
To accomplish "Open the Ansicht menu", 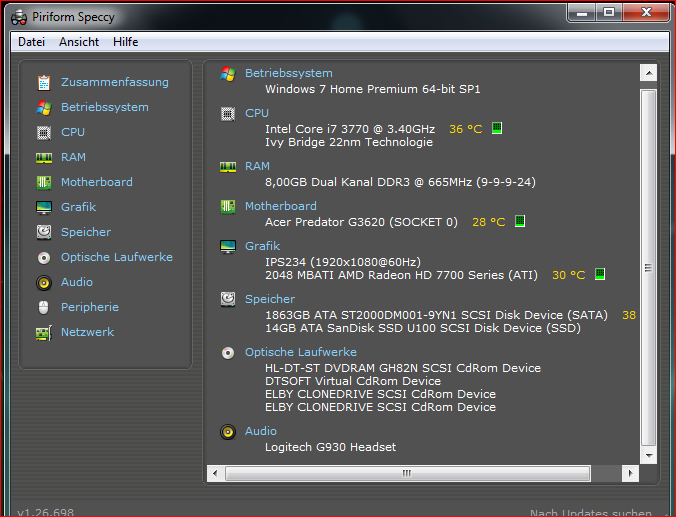I will pyautogui.click(x=79, y=42).
